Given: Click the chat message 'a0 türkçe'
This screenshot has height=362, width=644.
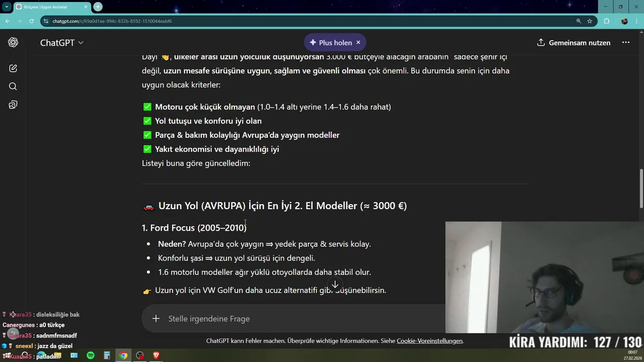Looking at the screenshot, I should tap(33, 325).
